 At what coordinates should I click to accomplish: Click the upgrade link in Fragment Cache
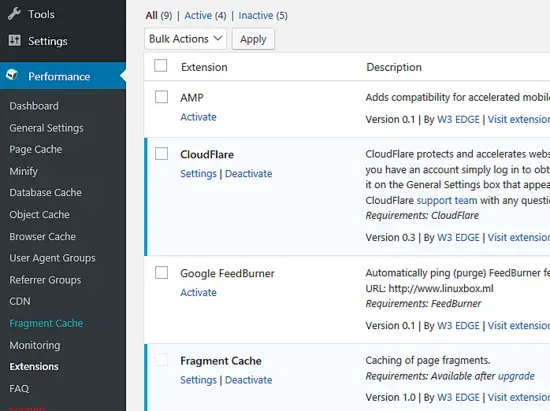point(516,376)
